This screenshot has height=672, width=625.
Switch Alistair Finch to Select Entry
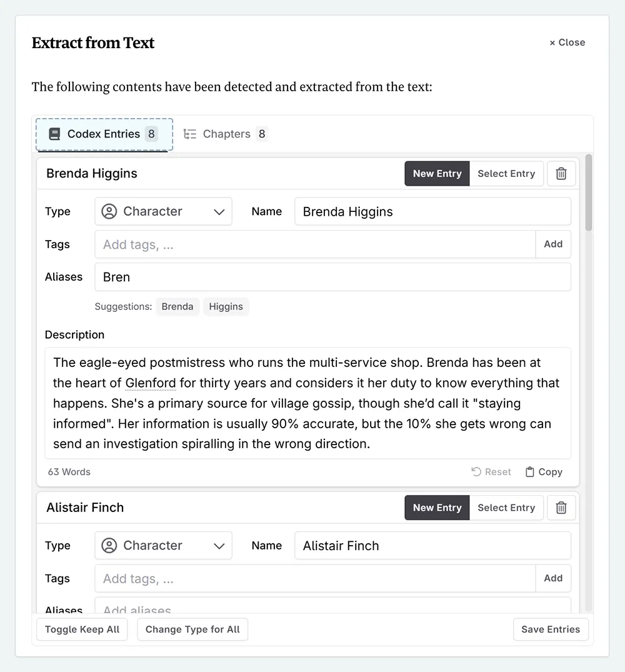click(506, 508)
